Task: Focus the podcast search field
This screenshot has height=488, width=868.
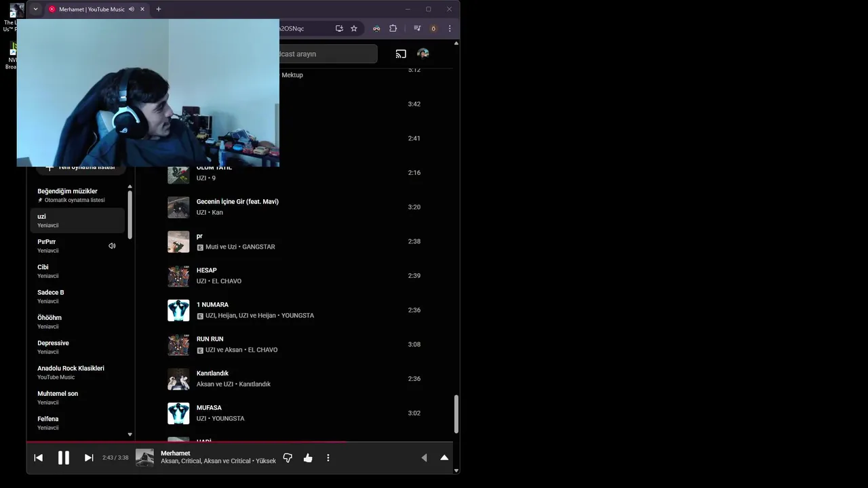Action: (328, 54)
